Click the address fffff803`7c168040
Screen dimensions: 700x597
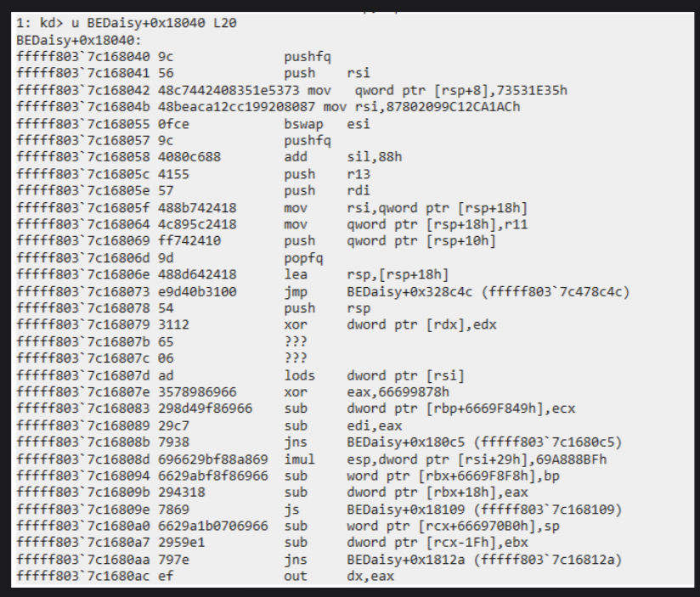pos(74,54)
